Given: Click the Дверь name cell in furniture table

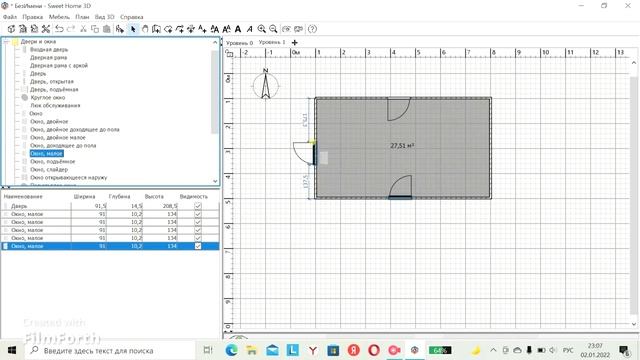Looking at the screenshot, I should 19,206.
